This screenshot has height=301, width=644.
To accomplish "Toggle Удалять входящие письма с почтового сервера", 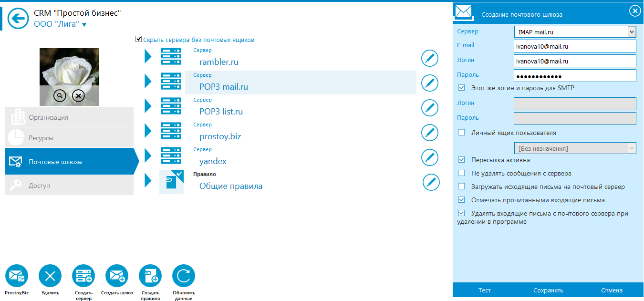I will [461, 213].
